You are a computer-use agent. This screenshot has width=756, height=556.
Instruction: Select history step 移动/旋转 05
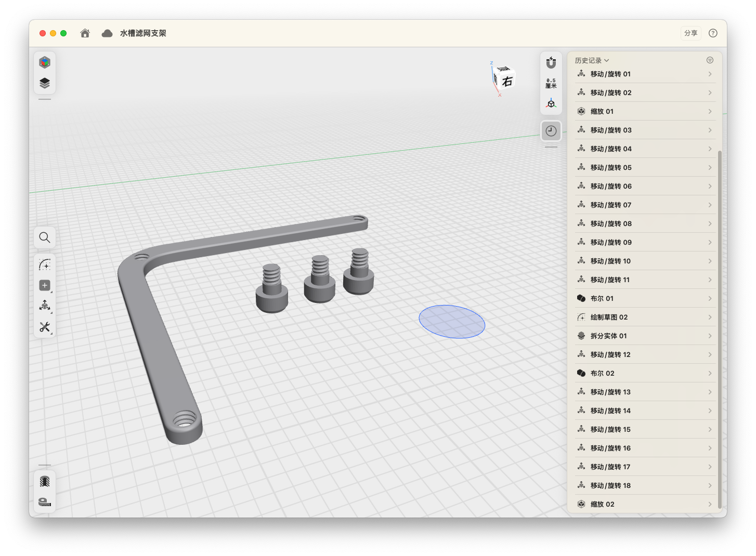coord(645,167)
